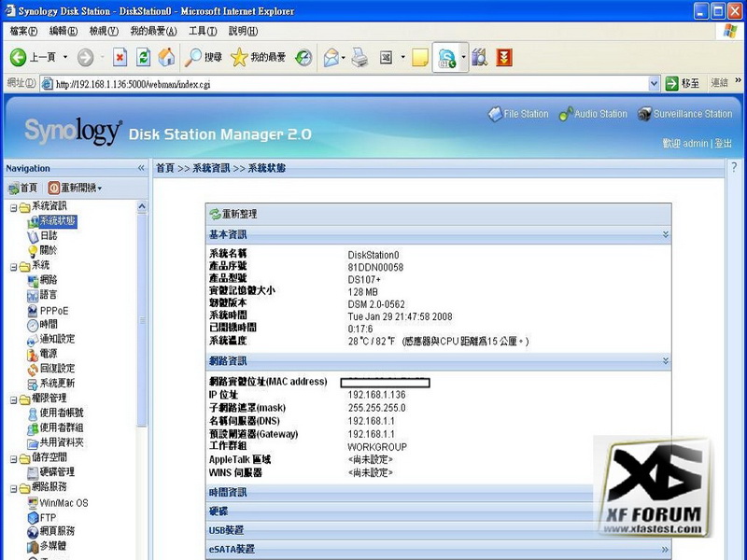Collapse the 網路服務 tree folder
Viewport: 747px width, 560px height.
coord(14,488)
